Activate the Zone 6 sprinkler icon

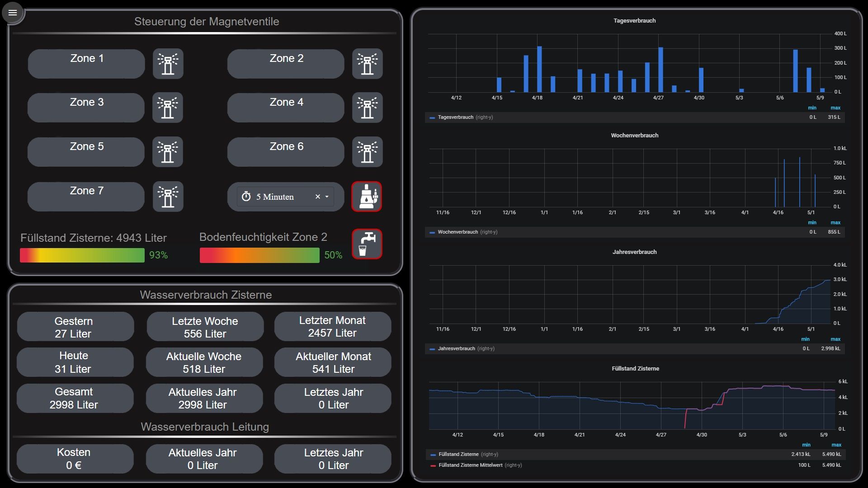coord(367,152)
